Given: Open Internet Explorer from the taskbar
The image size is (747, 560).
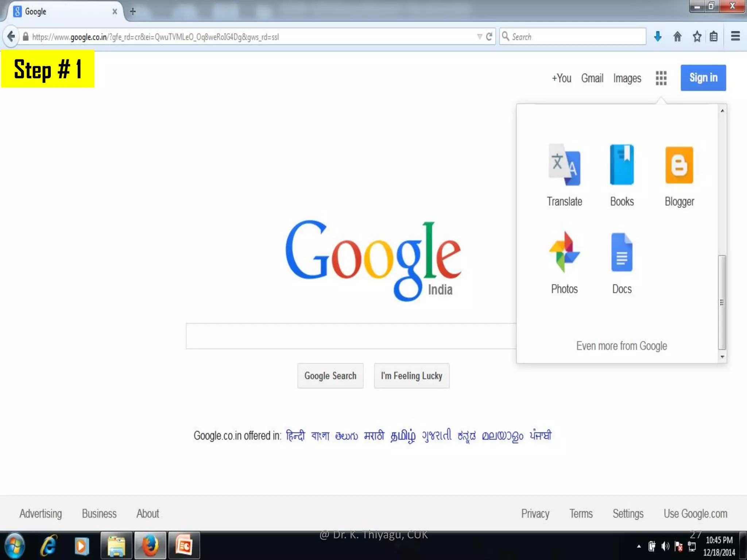Looking at the screenshot, I should [x=49, y=546].
